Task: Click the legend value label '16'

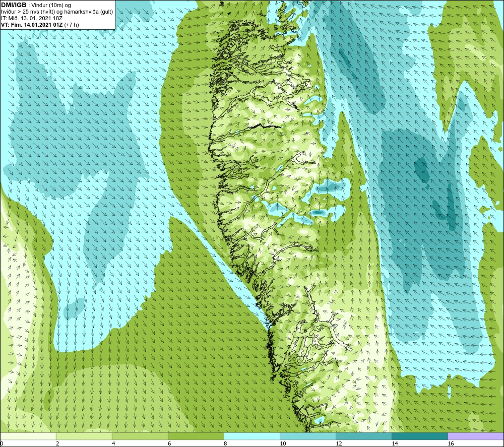Action: click(x=451, y=444)
